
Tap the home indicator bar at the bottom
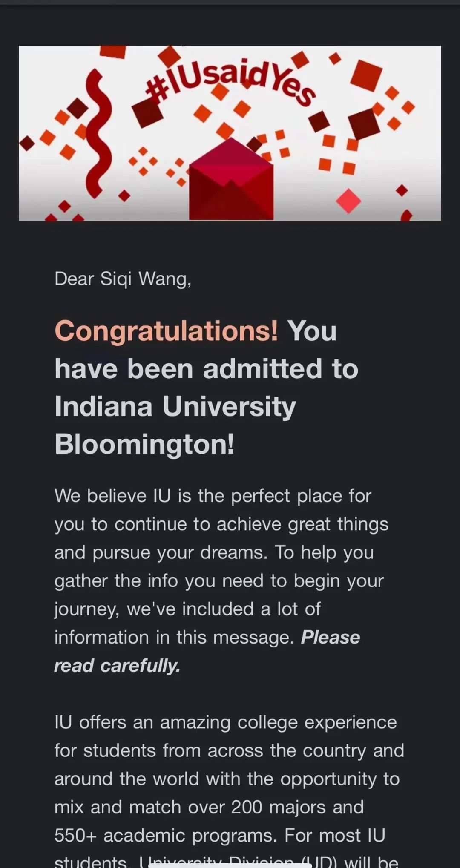click(230, 865)
